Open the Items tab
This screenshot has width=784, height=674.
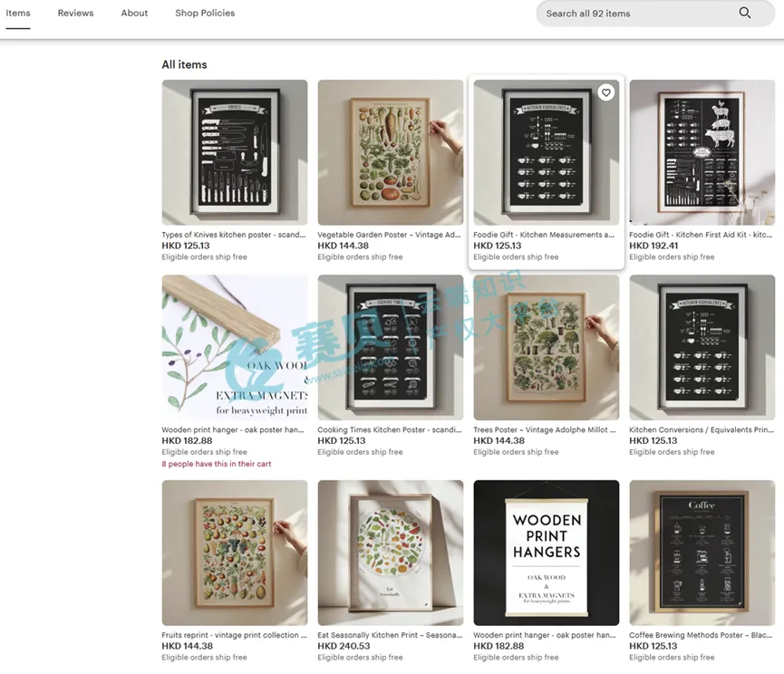(18, 14)
